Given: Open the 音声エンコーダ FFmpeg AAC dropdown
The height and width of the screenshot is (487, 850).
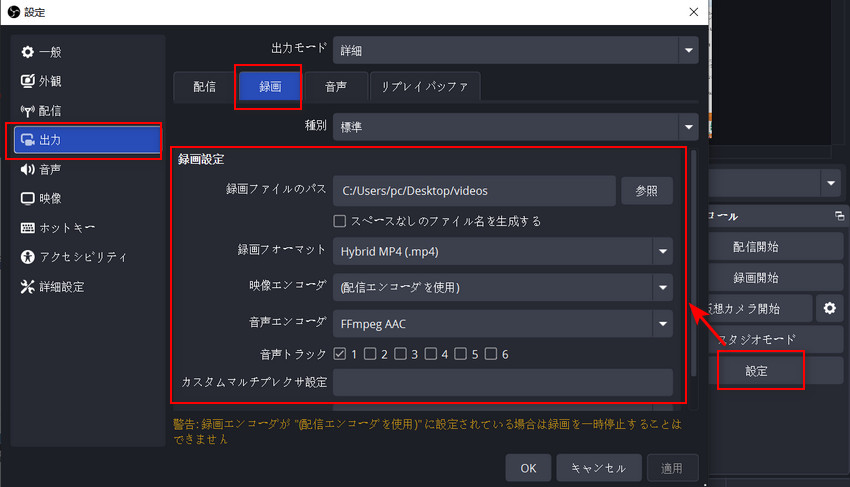Looking at the screenshot, I should (503, 324).
